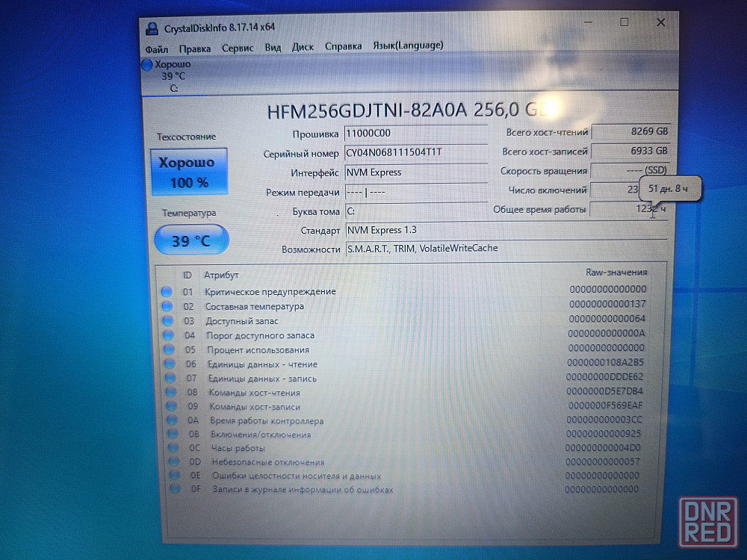
Task: Open the Файл menu
Action: pos(156,49)
